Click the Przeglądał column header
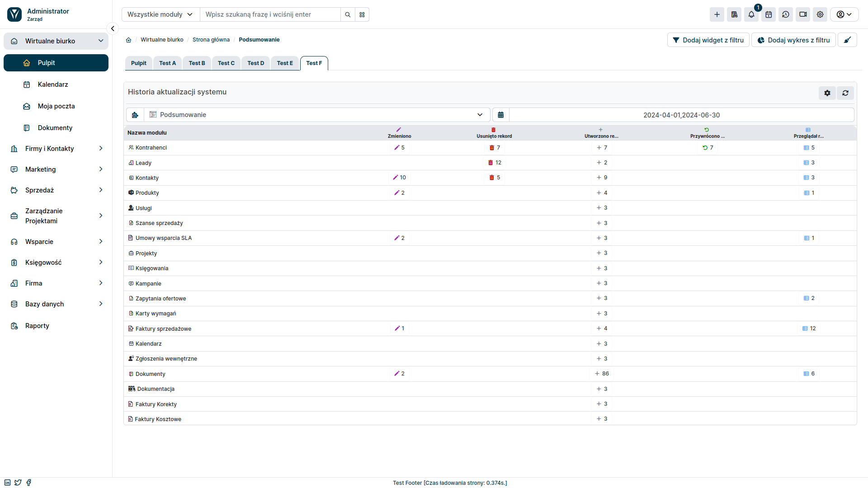868x488 pixels. pyautogui.click(x=808, y=133)
